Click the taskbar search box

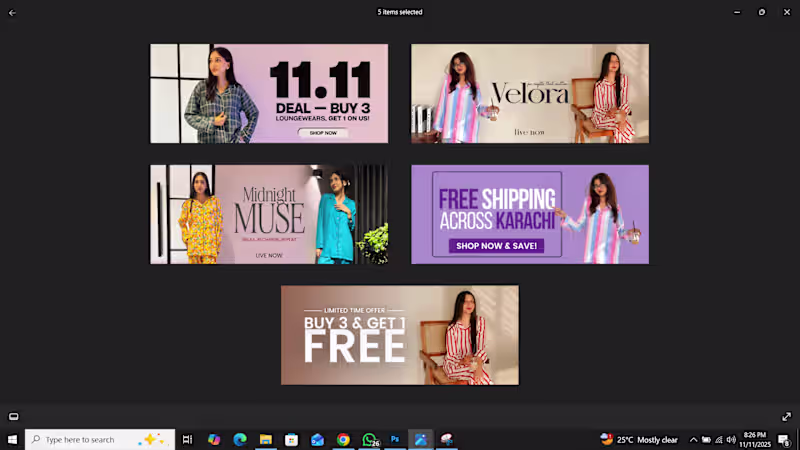point(100,439)
